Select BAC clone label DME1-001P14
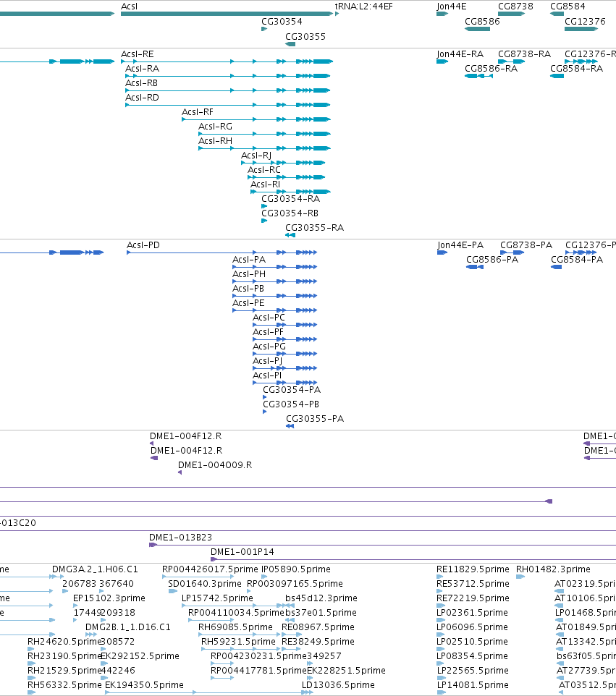616x696 pixels. coord(242,552)
